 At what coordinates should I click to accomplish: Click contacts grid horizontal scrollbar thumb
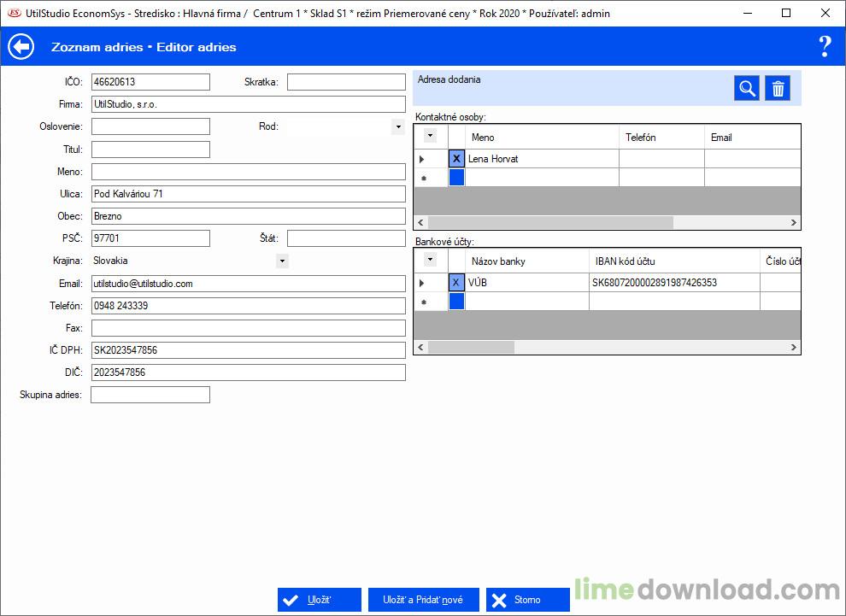550,222
